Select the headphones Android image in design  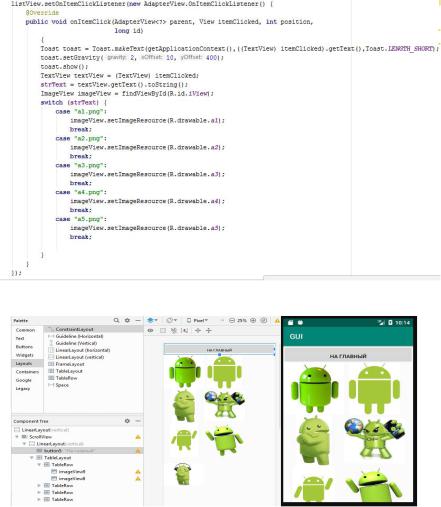[x=183, y=474]
